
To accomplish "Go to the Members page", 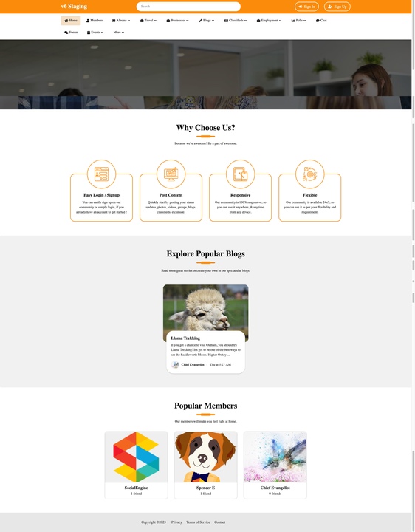I will point(95,21).
